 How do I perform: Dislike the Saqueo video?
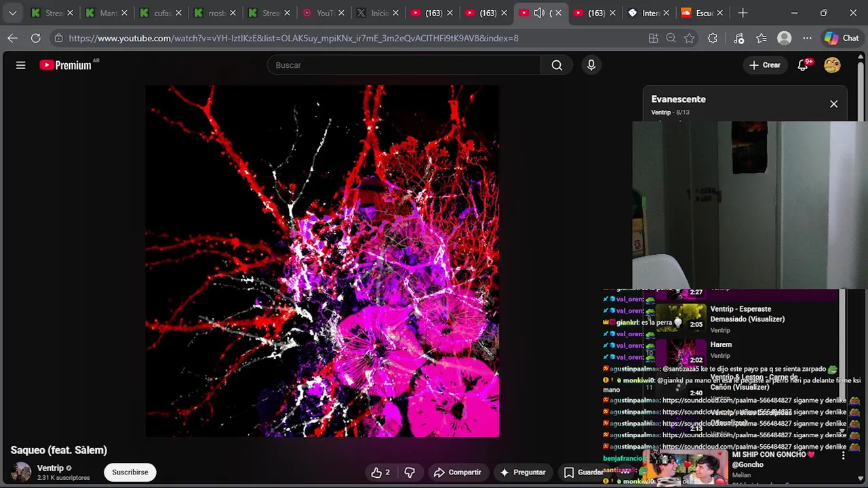point(410,472)
